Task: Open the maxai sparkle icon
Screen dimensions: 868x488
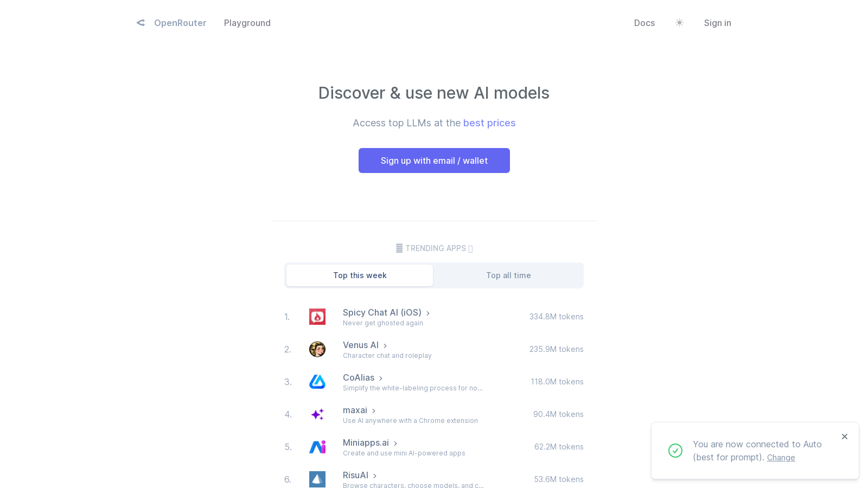Action: coord(317,414)
